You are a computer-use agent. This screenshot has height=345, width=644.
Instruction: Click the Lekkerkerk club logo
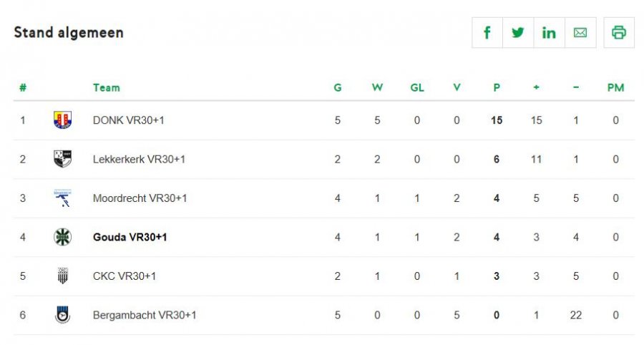pyautogui.click(x=62, y=159)
